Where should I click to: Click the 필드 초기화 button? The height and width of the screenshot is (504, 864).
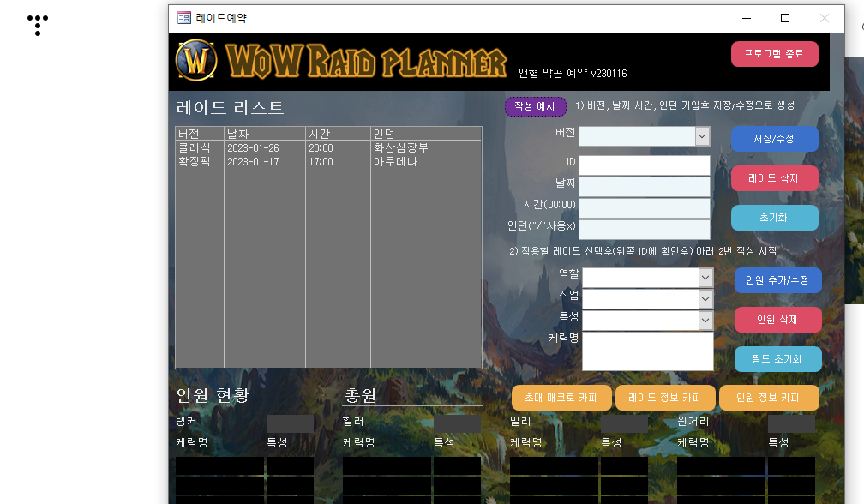coord(777,359)
